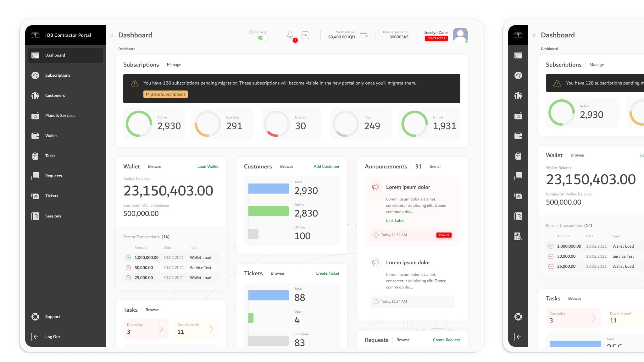Open Subscriptions in the sidebar
Viewport: 644px width, 362px height.
(x=58, y=75)
